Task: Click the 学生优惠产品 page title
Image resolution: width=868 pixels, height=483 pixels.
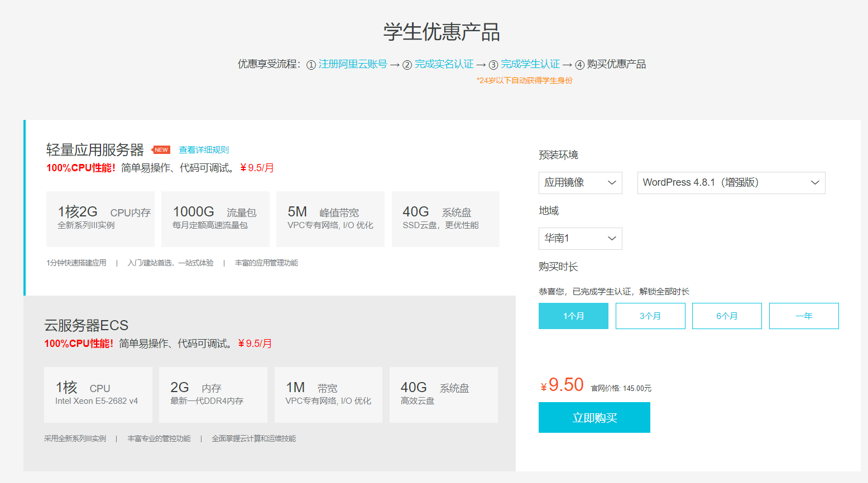Action: 442,32
